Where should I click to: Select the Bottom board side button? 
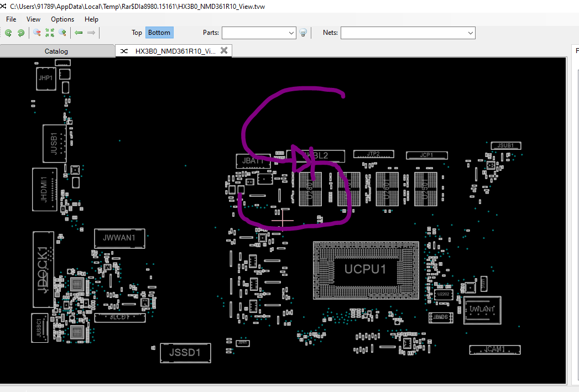pyautogui.click(x=159, y=33)
